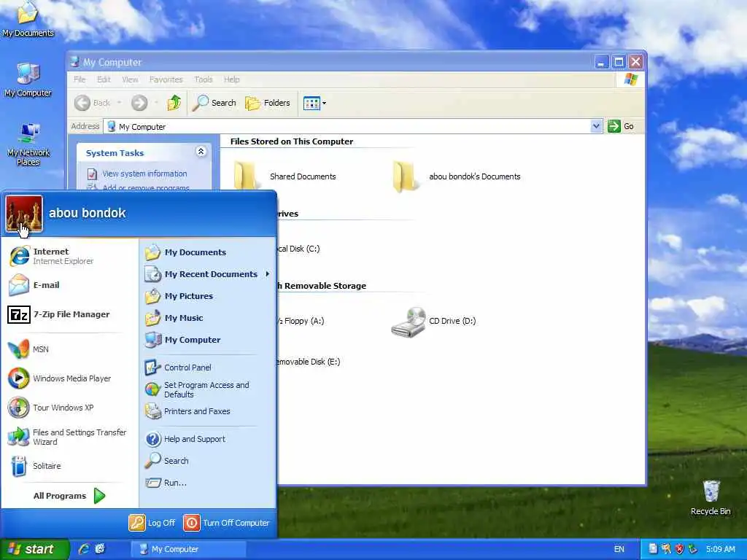This screenshot has height=560, width=747.
Task: Open the Views dropdown button
Action: tap(315, 103)
